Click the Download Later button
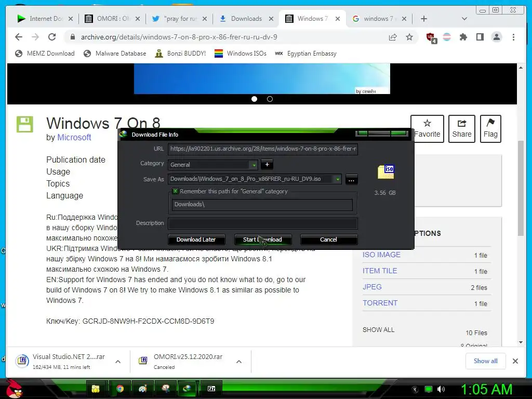The height and width of the screenshot is (399, 532). 196,240
